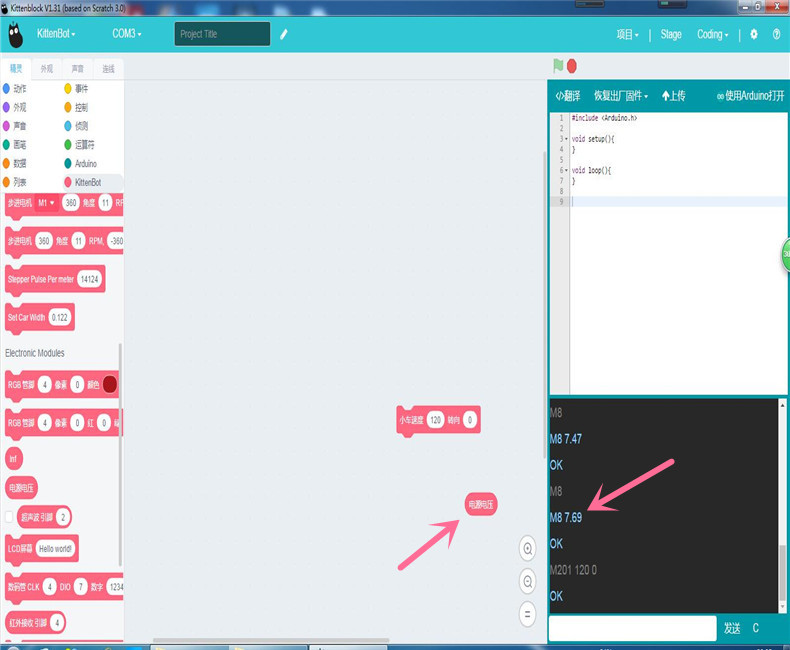Zoom in on the workspace

528,547
